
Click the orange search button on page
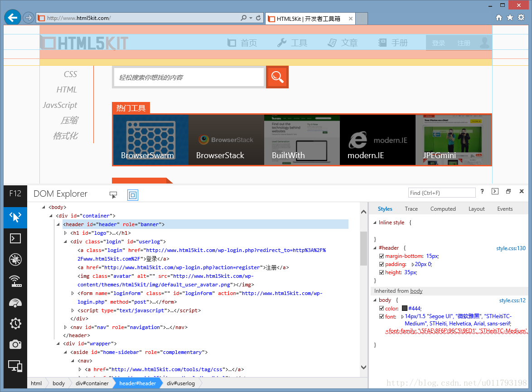coord(277,77)
